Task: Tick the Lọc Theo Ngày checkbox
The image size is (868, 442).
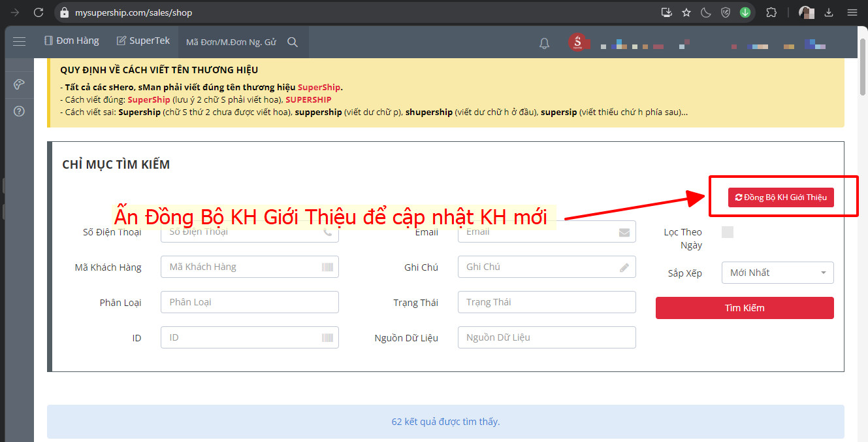Action: coord(728,232)
